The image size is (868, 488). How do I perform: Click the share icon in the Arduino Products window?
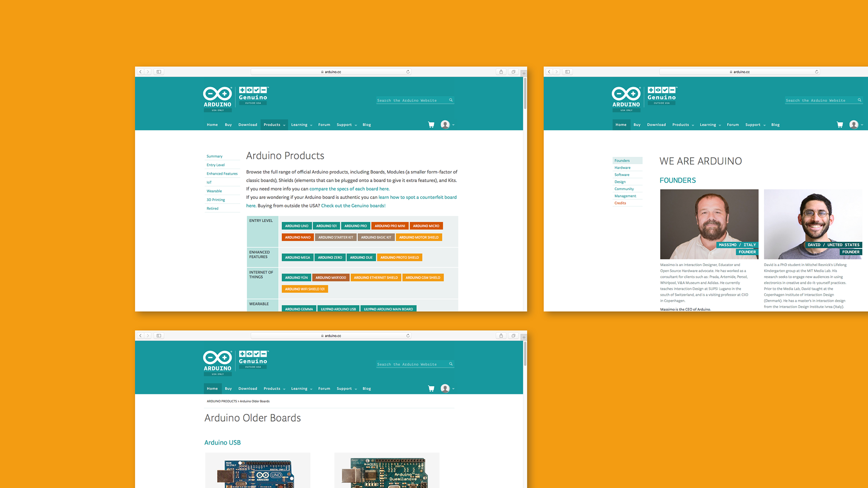501,72
